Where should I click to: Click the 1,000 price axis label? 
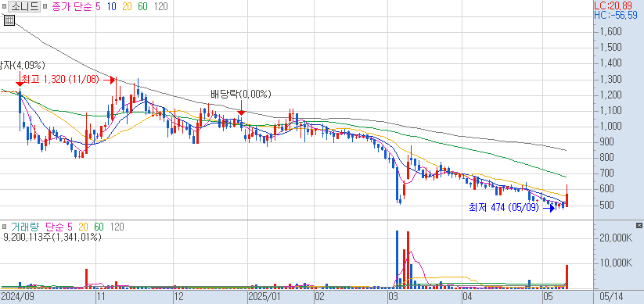(x=610, y=126)
